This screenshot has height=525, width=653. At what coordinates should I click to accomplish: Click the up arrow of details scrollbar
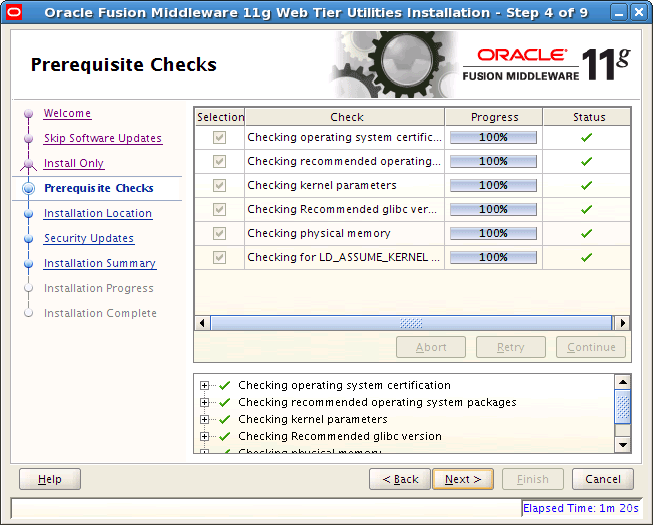click(x=623, y=382)
